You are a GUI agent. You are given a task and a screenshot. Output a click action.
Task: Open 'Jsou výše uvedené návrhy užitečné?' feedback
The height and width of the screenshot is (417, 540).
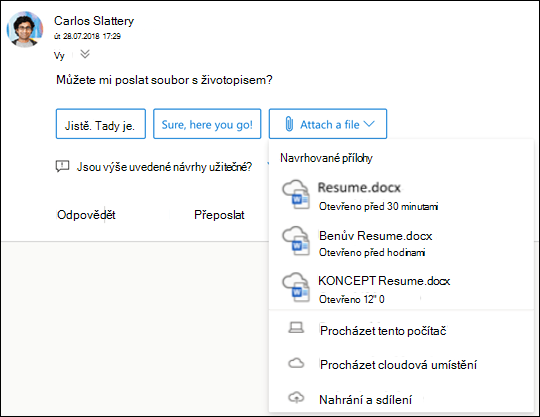[164, 167]
